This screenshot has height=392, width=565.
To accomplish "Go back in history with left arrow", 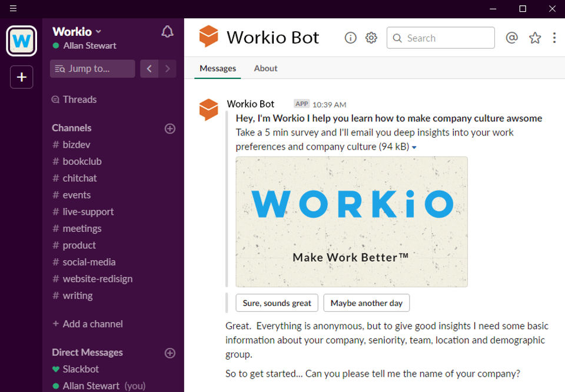I will (149, 68).
